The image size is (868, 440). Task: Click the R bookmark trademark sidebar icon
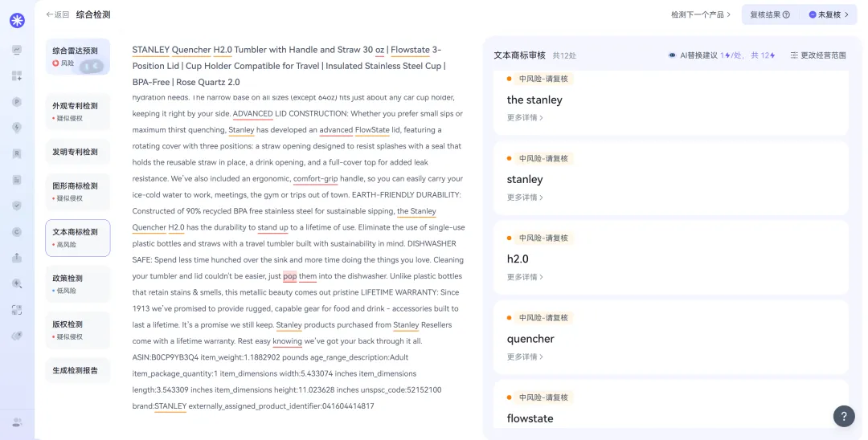pos(17,153)
